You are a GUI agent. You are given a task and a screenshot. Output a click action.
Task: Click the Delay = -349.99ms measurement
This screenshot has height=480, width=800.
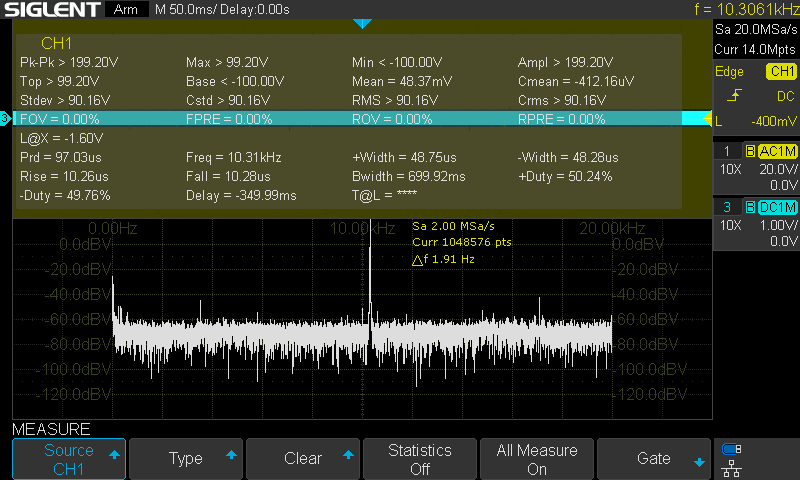click(x=241, y=195)
